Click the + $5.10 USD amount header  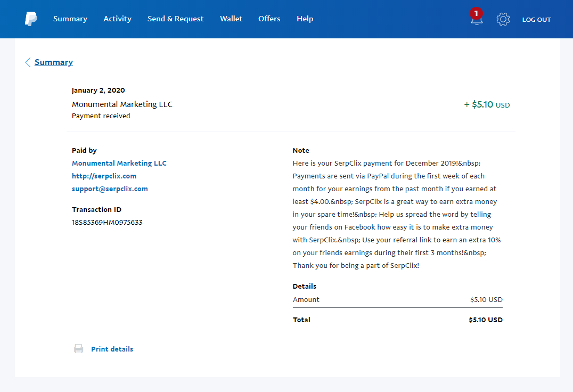point(487,105)
